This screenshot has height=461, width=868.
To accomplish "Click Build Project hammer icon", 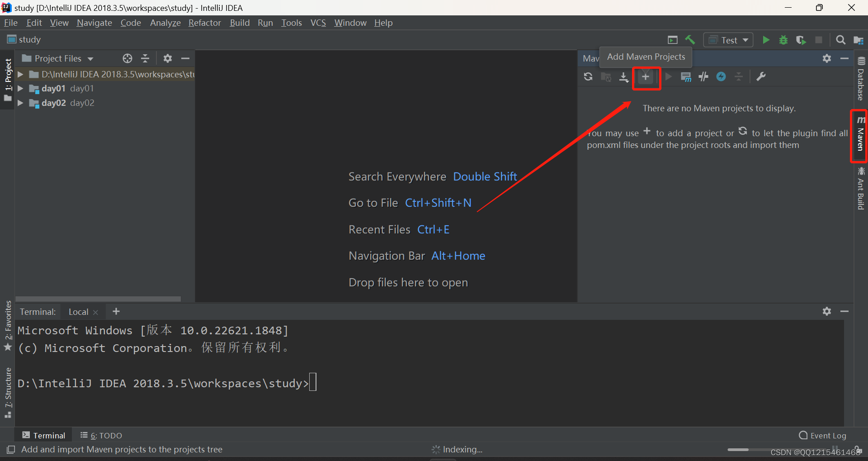I will [690, 40].
